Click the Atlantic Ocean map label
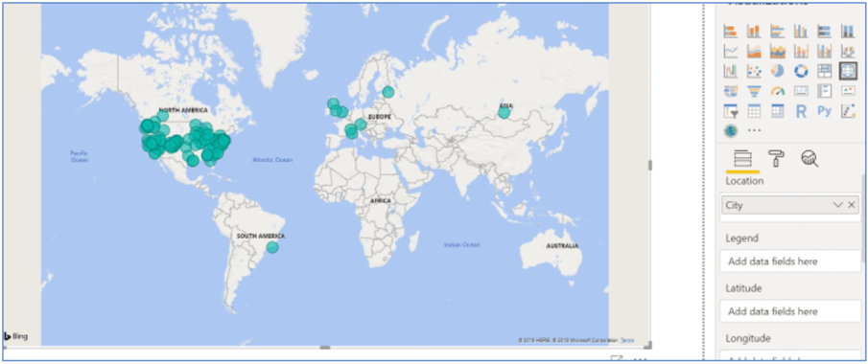The height and width of the screenshot is (364, 868). click(x=271, y=160)
